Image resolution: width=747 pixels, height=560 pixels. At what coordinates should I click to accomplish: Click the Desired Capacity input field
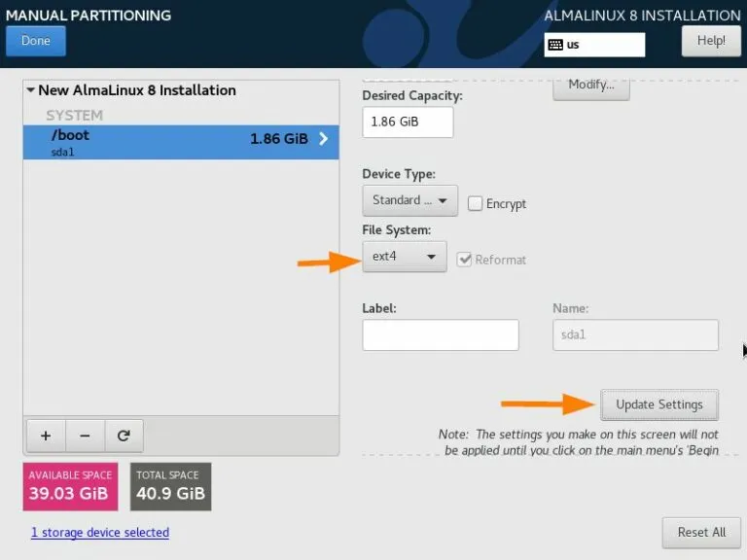pos(408,122)
